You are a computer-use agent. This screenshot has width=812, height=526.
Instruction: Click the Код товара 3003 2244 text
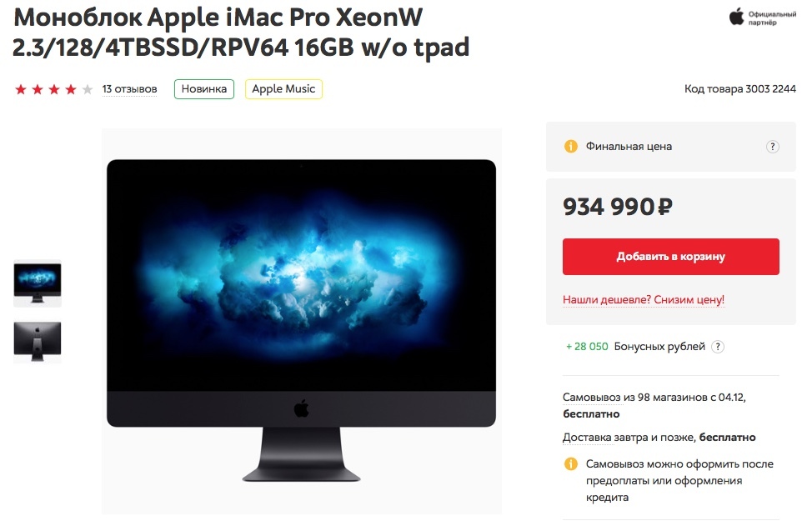coord(740,89)
